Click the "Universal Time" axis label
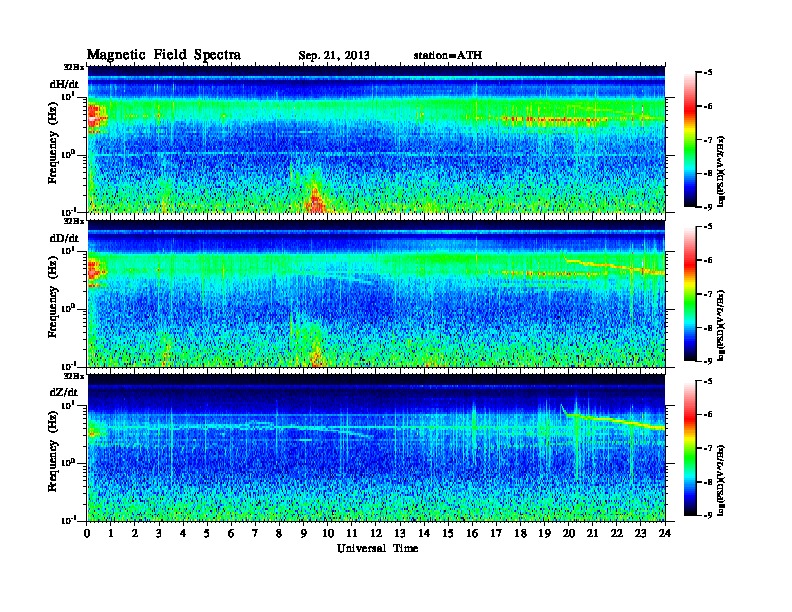Screen dimensions: 792x612 coord(377,548)
